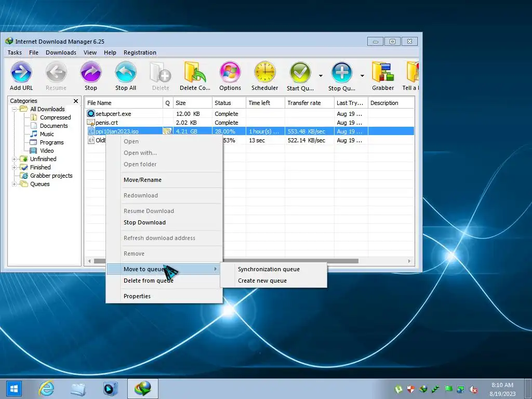Select the Compressed category
This screenshot has height=399, width=532.
click(x=55, y=117)
